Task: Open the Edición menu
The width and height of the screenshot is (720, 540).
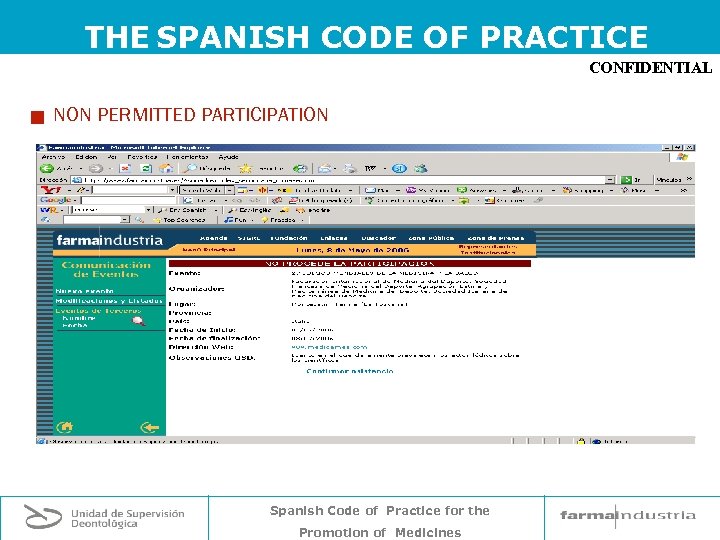Action: [x=86, y=157]
